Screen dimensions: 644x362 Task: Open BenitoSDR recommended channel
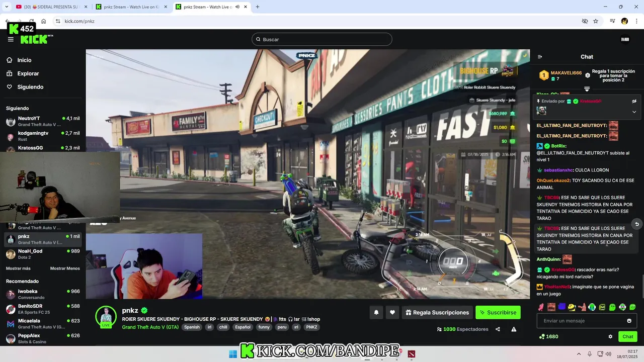[x=43, y=309]
